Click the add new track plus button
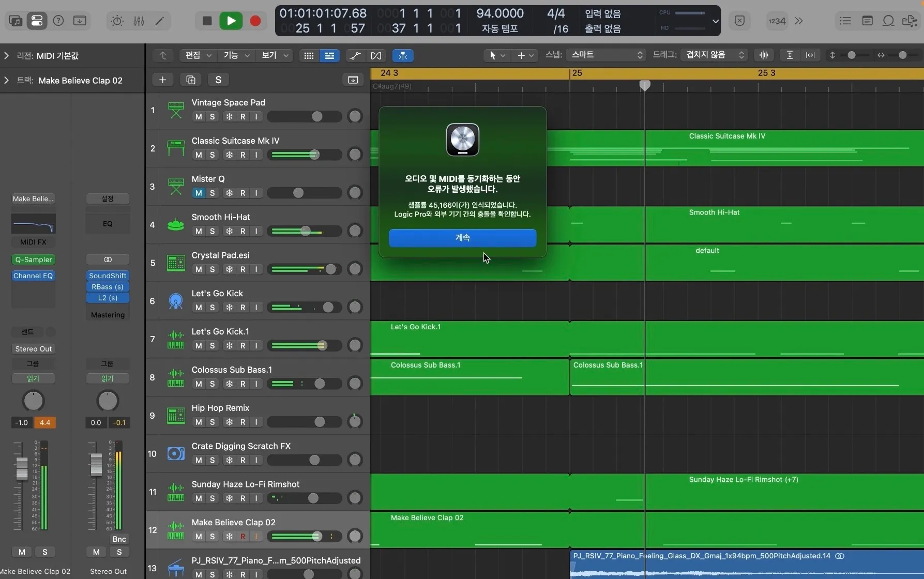The width and height of the screenshot is (924, 579). [162, 80]
